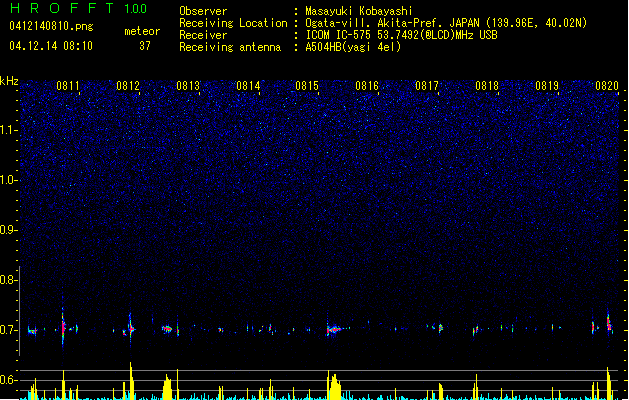The height and width of the screenshot is (400, 629).
Task: Click the Observer label
Action: coord(203,11)
